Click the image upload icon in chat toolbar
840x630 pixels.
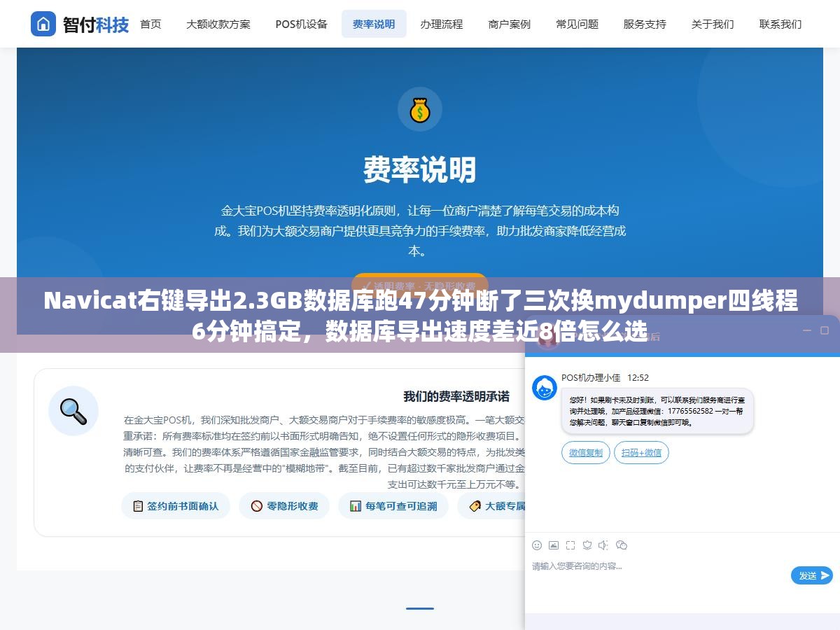(x=554, y=545)
